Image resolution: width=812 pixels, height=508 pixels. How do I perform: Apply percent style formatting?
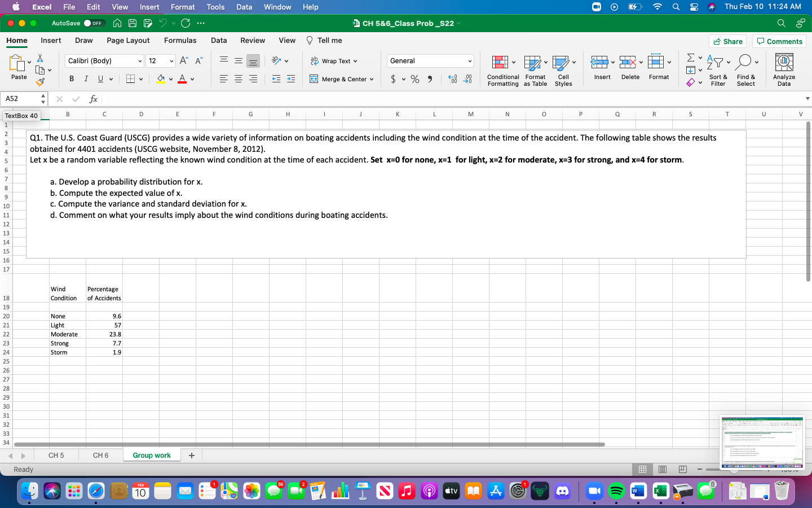pos(415,79)
